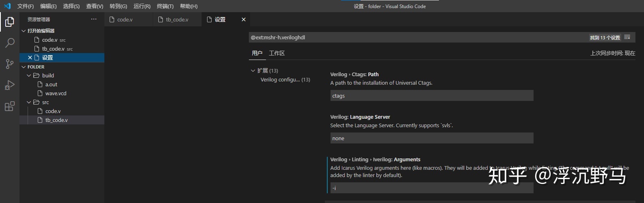
Task: Open the Run and Debug view
Action: pos(10,85)
